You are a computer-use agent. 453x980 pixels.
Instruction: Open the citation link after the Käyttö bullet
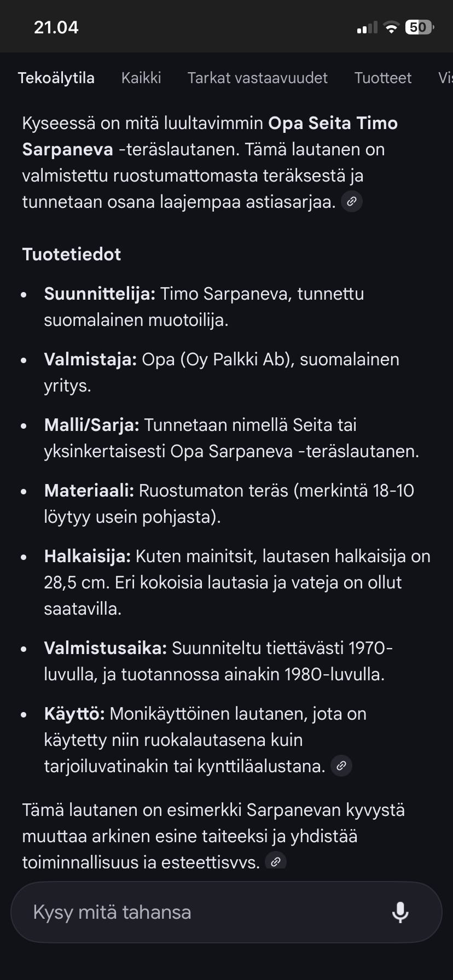click(342, 766)
